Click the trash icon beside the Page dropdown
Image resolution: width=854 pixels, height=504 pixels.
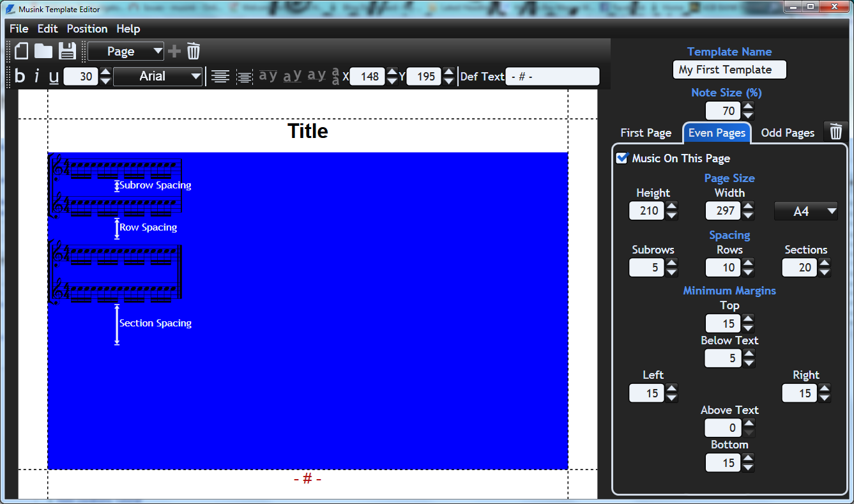[194, 51]
